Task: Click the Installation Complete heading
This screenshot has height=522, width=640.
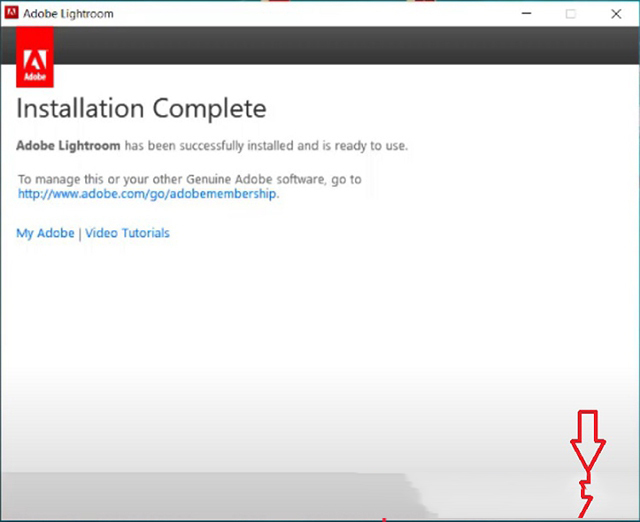Action: tap(141, 109)
